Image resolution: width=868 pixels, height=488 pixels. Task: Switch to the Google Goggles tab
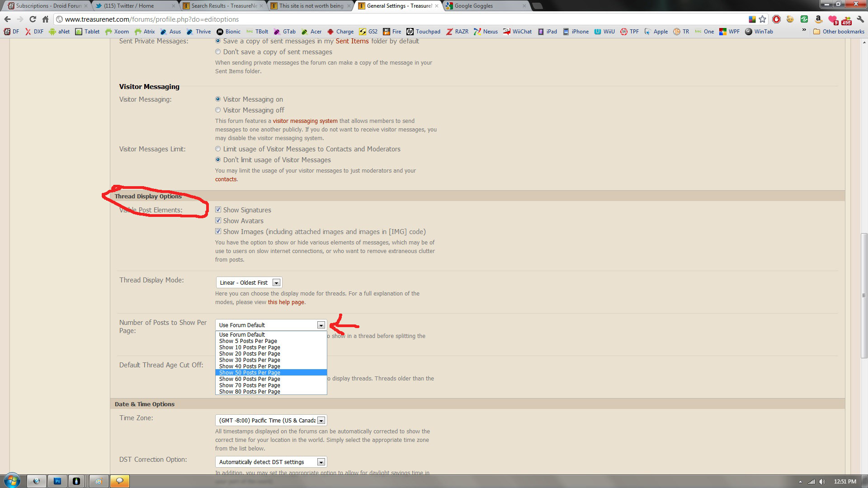[x=486, y=6]
